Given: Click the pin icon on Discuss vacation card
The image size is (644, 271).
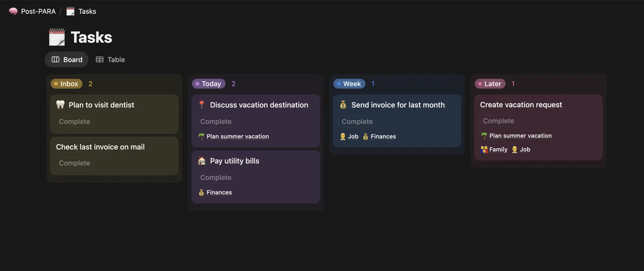Looking at the screenshot, I should (x=201, y=105).
